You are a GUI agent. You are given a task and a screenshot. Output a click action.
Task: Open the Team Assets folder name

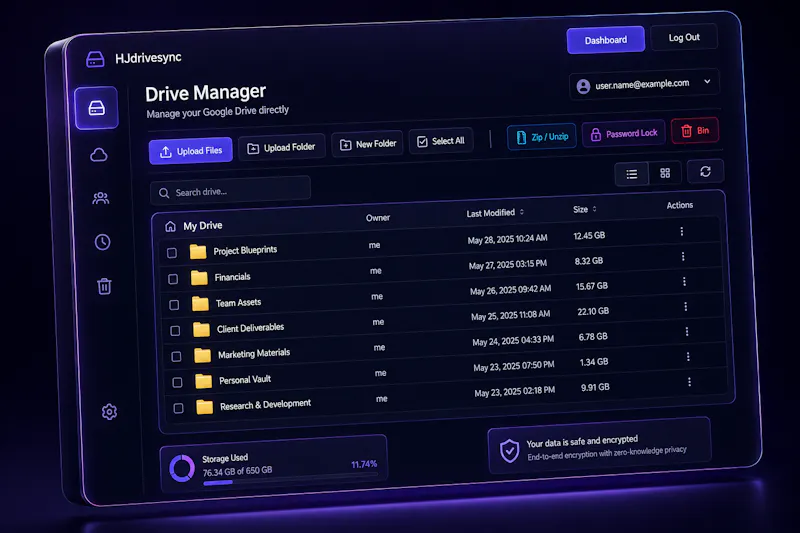(238, 302)
